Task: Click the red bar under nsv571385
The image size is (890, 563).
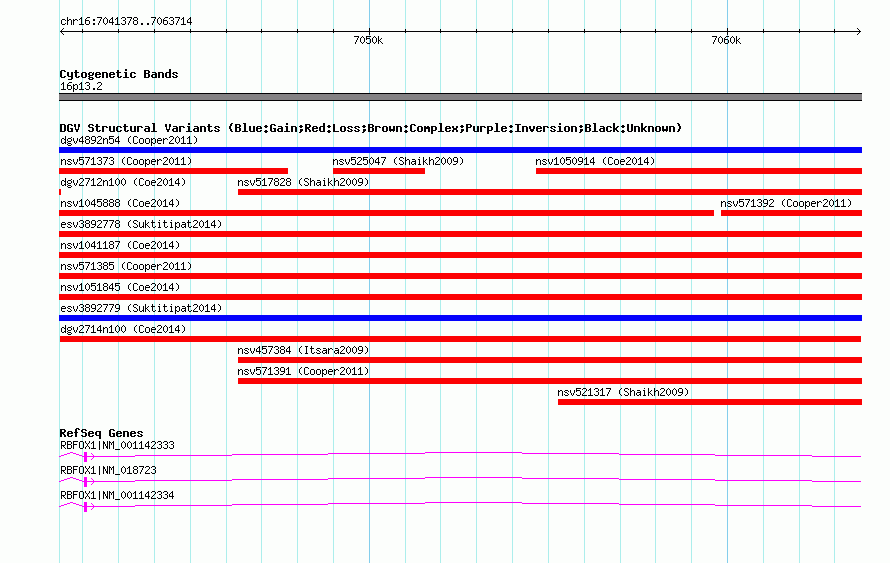Action: [460, 276]
